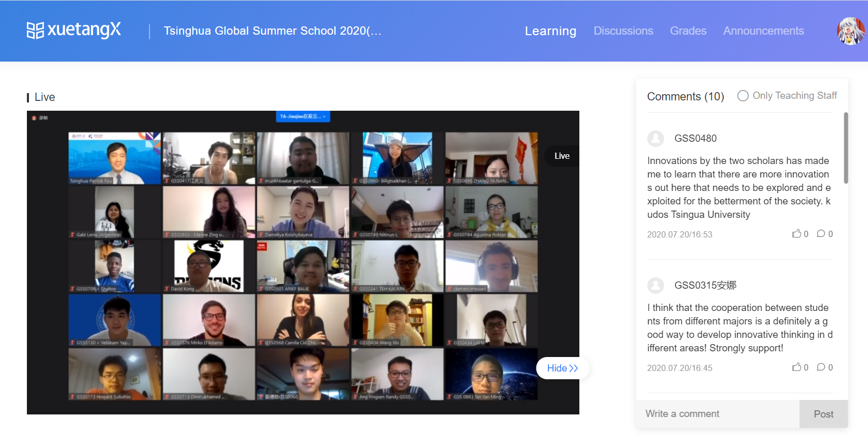Open the Discussions tab
The image size is (868, 446).
pyautogui.click(x=623, y=31)
